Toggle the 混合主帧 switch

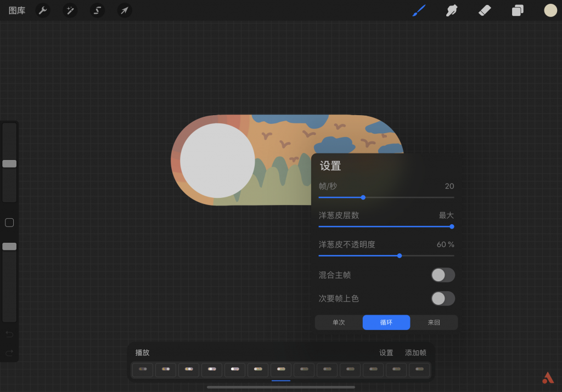click(443, 275)
